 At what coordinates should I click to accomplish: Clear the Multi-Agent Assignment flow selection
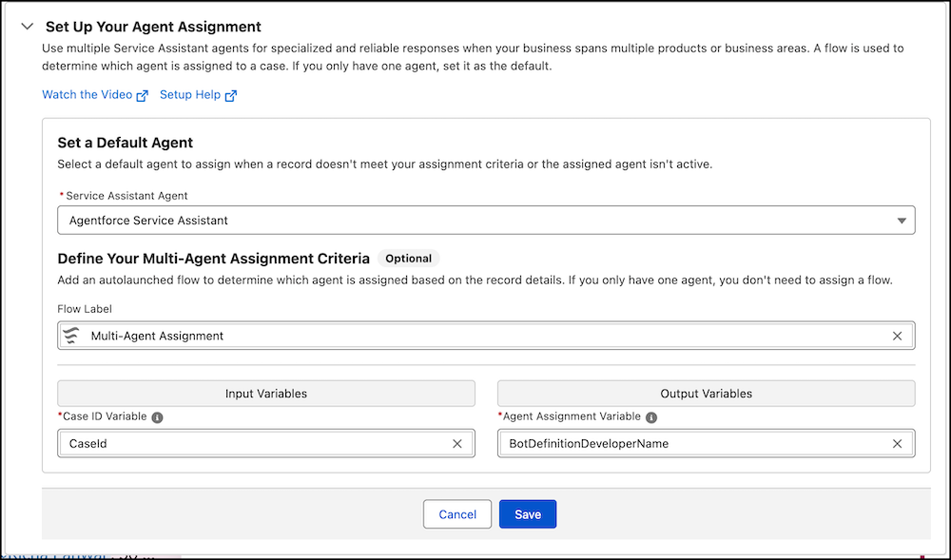click(897, 336)
